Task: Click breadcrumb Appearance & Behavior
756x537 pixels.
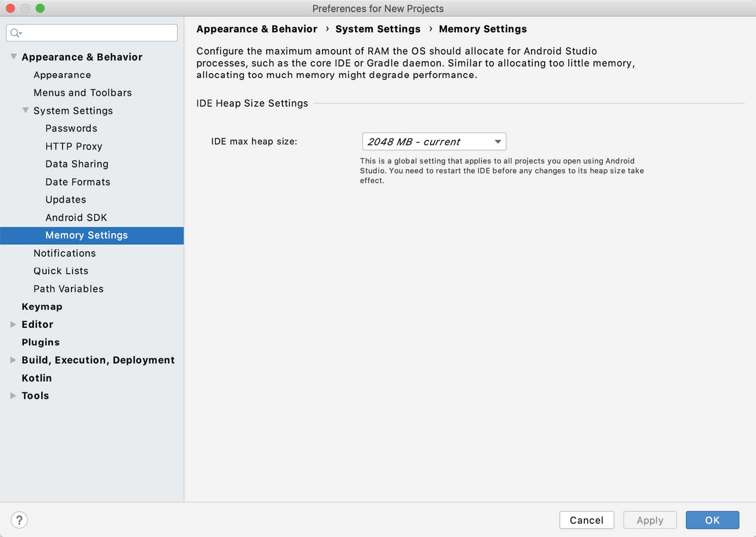Action: click(x=257, y=29)
